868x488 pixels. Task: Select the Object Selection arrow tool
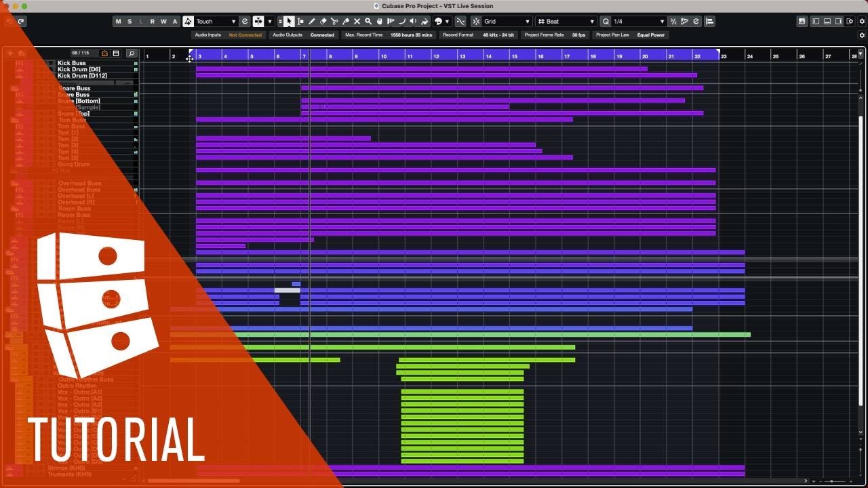tap(288, 22)
